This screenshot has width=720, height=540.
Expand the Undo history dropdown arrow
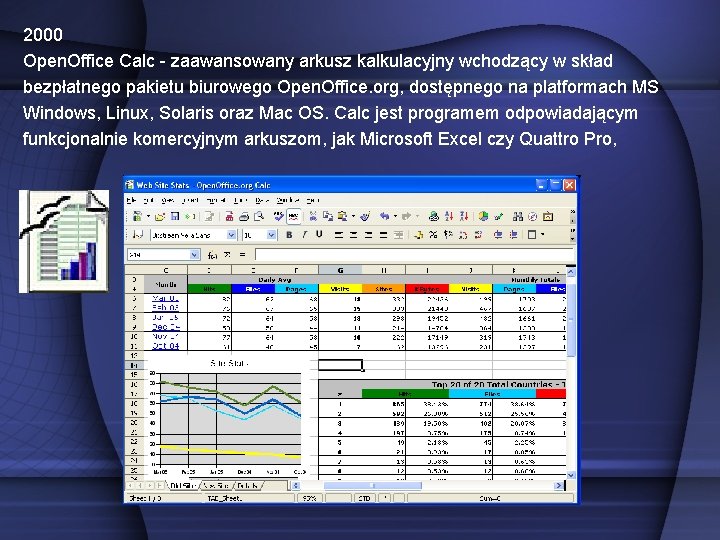click(x=395, y=216)
